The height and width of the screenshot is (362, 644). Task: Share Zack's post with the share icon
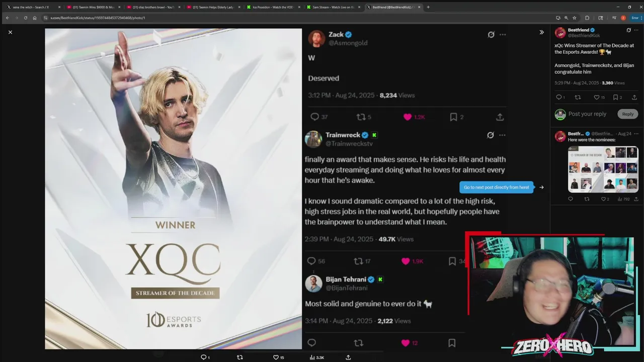[500, 117]
